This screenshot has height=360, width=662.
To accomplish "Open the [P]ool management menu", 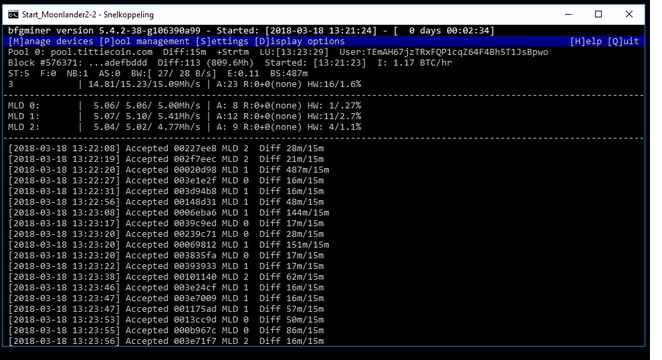I will pyautogui.click(x=144, y=41).
